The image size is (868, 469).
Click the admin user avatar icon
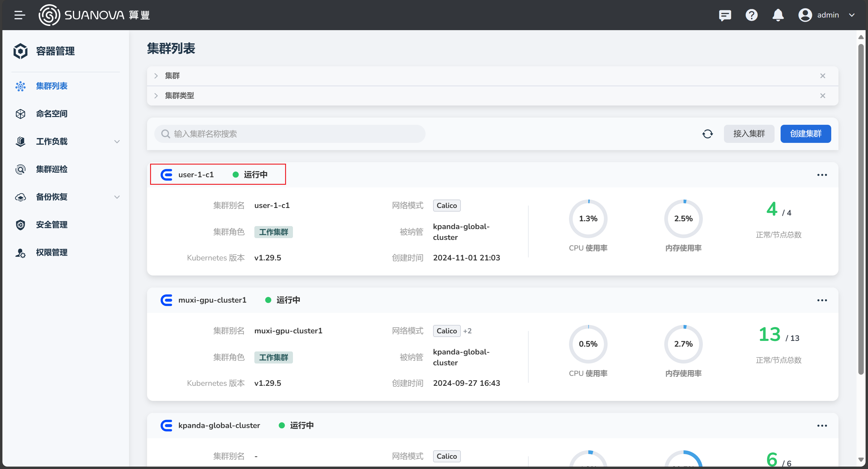point(805,15)
